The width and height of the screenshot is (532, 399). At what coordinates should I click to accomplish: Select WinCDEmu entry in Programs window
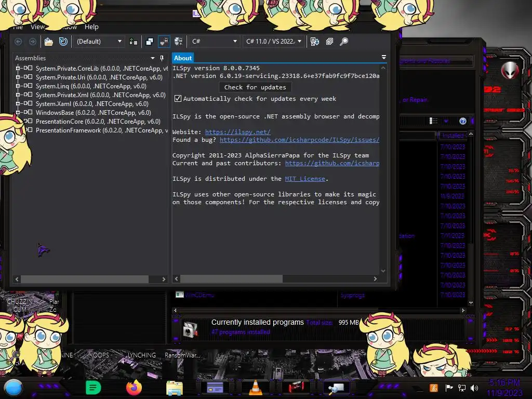click(200, 295)
